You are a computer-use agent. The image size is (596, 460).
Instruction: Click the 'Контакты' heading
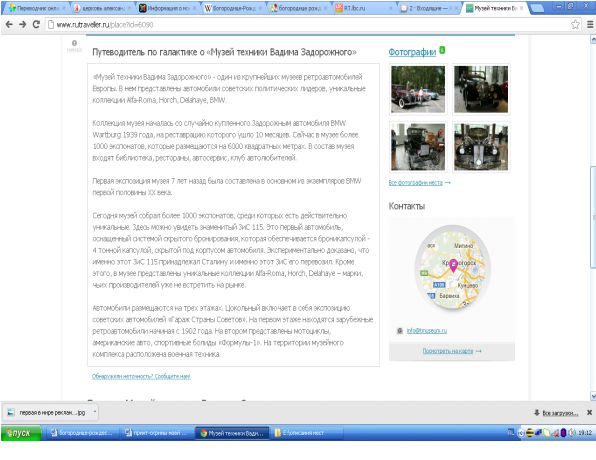(406, 206)
